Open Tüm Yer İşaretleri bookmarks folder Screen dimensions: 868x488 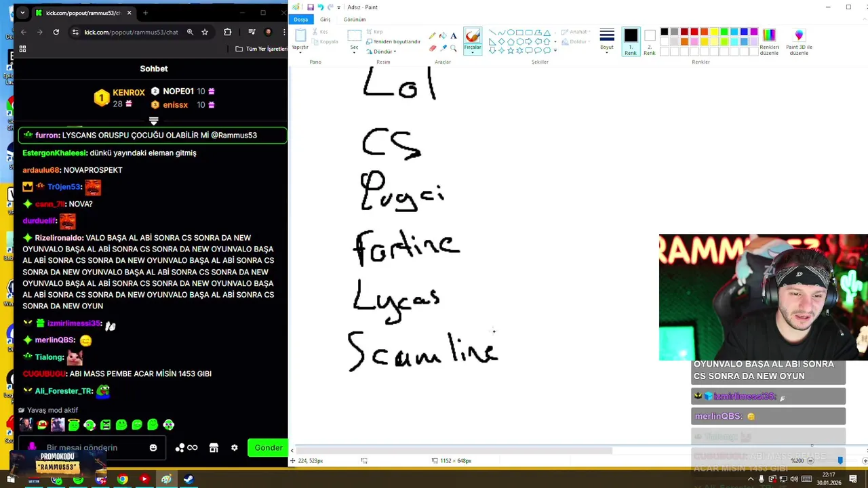click(261, 49)
